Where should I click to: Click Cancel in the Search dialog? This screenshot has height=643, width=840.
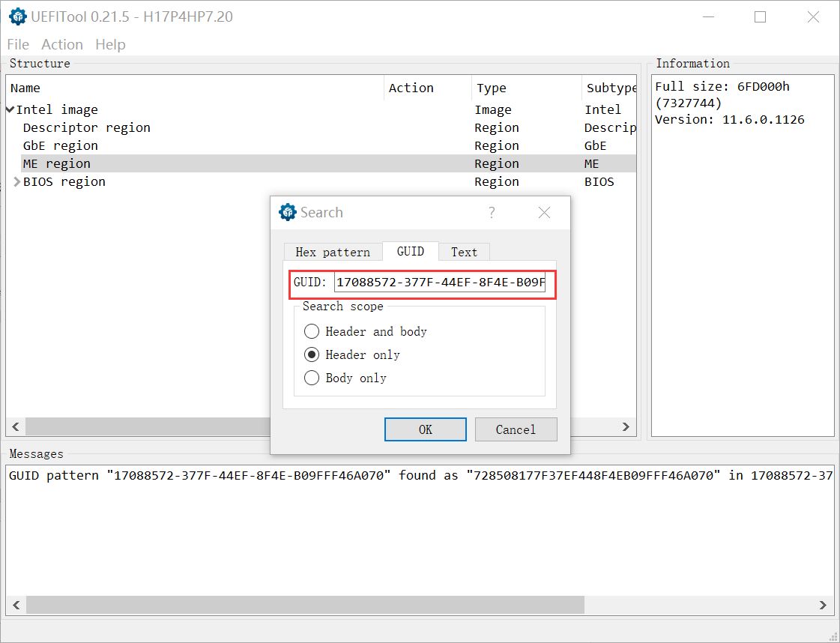click(516, 429)
